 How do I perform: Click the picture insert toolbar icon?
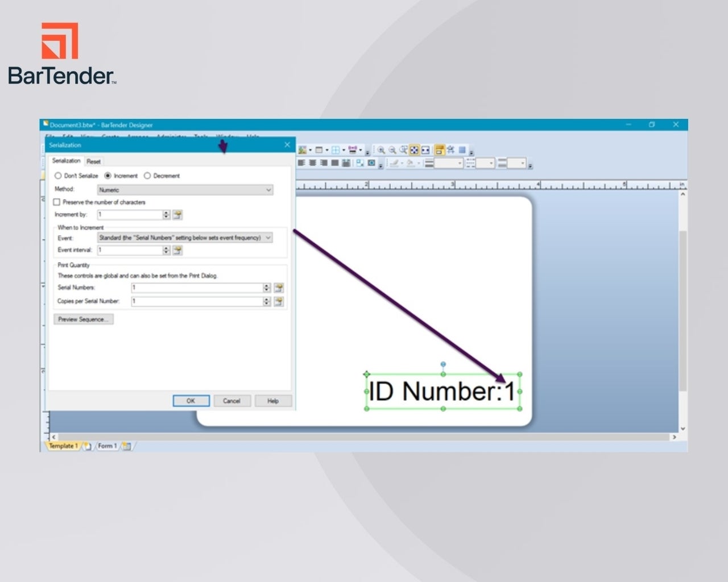[x=303, y=150]
